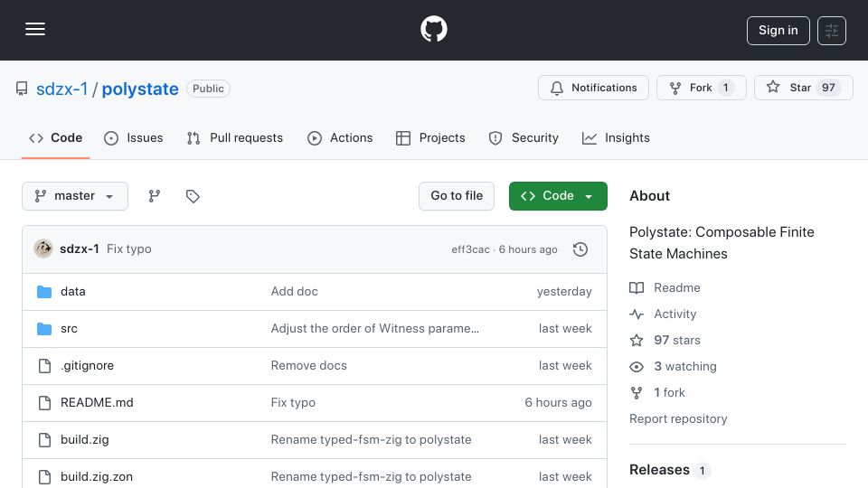Open the 'Remove docs' commit message
868x488 pixels.
(x=309, y=366)
